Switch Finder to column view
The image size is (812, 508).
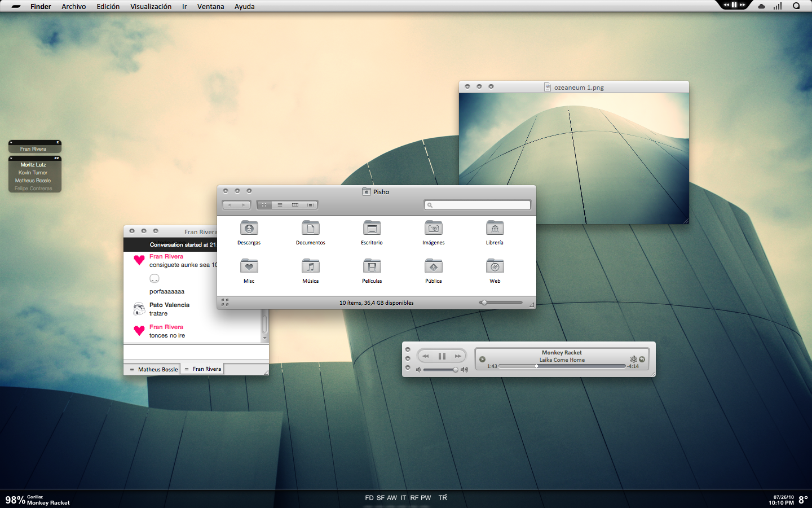(295, 205)
